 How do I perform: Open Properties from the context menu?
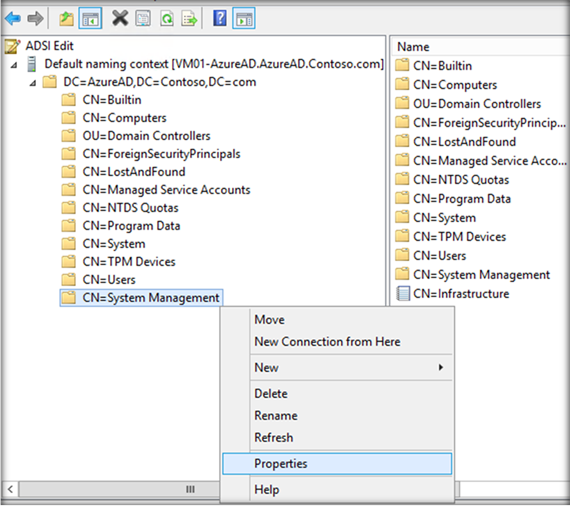(337, 463)
